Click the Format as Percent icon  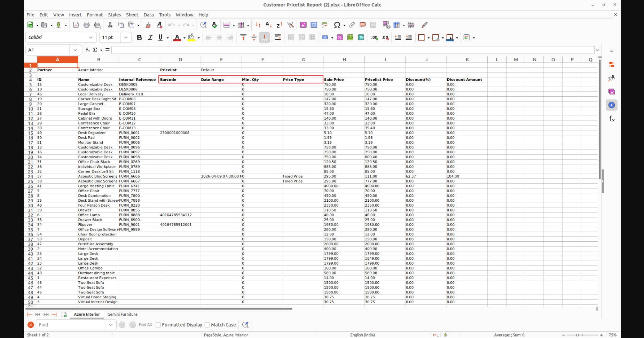pos(340,38)
